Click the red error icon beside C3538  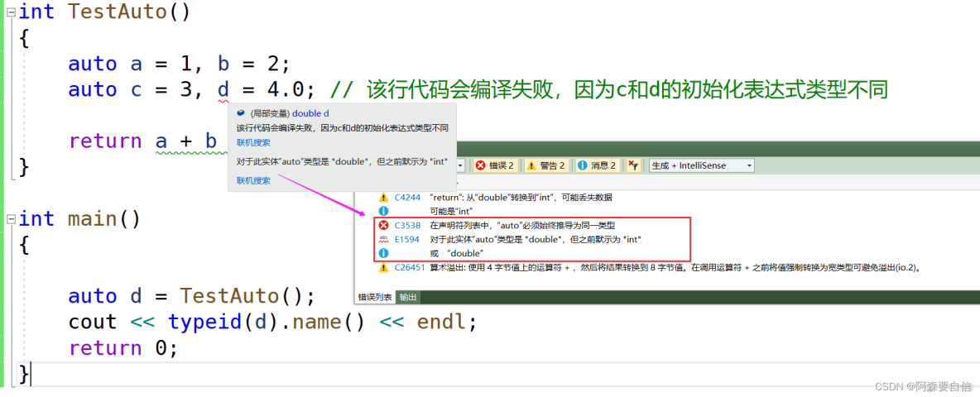point(384,225)
